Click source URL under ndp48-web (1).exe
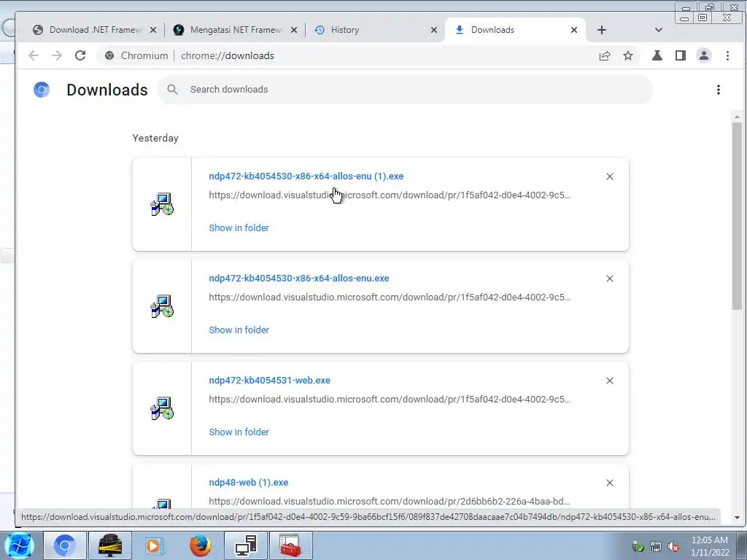The width and height of the screenshot is (747, 560). point(390,502)
